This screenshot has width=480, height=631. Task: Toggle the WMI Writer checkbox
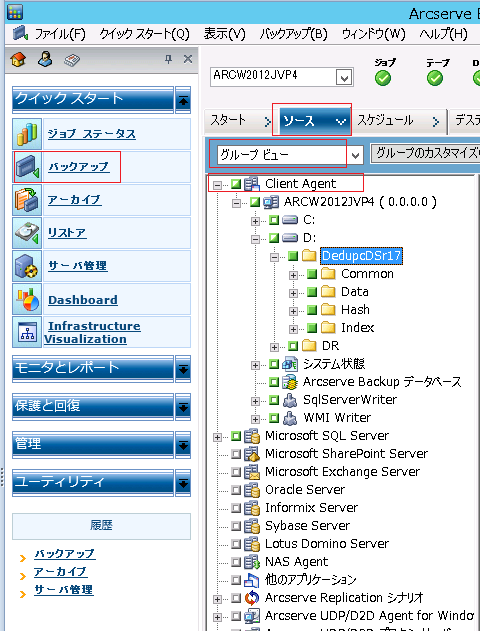coord(274,418)
